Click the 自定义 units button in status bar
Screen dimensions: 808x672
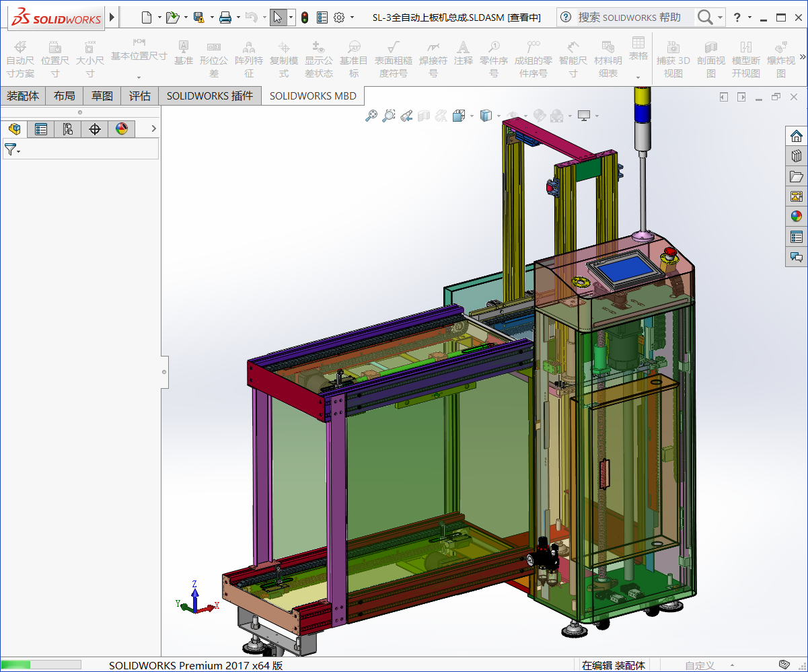pyautogui.click(x=700, y=665)
